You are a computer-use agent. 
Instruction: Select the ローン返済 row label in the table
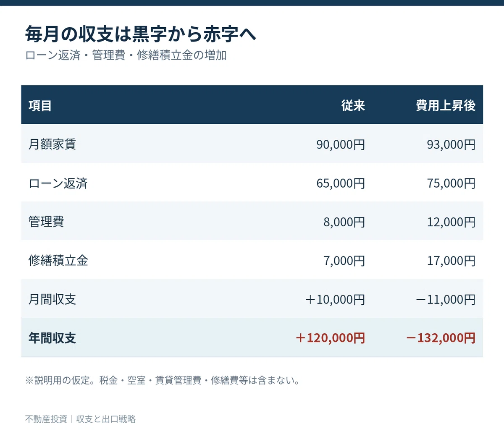click(58, 183)
